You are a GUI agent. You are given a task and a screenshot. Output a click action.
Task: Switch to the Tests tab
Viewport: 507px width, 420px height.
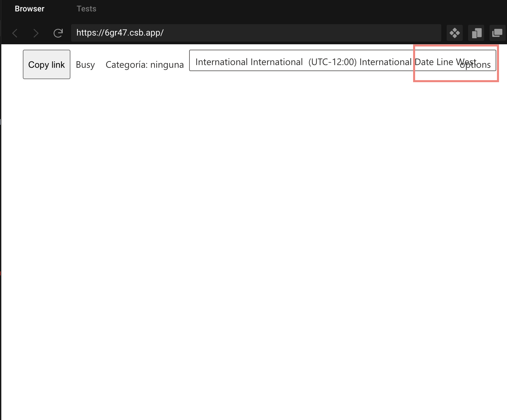click(x=86, y=8)
